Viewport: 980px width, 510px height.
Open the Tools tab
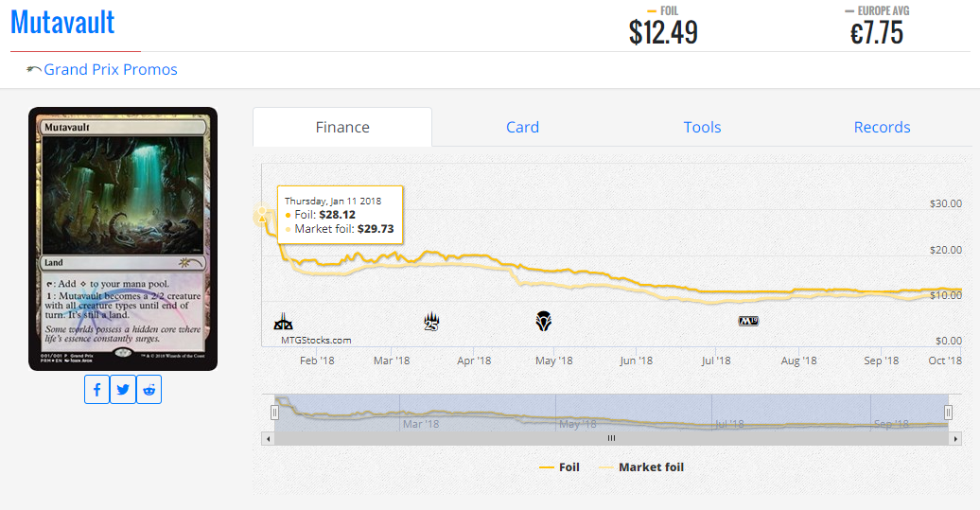(x=702, y=127)
